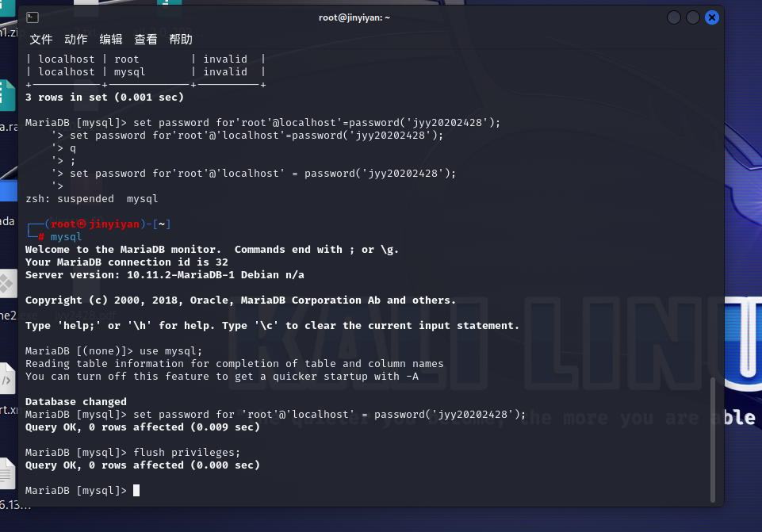Click the 'Reading table information' line
The image size is (762, 532).
(234, 363)
